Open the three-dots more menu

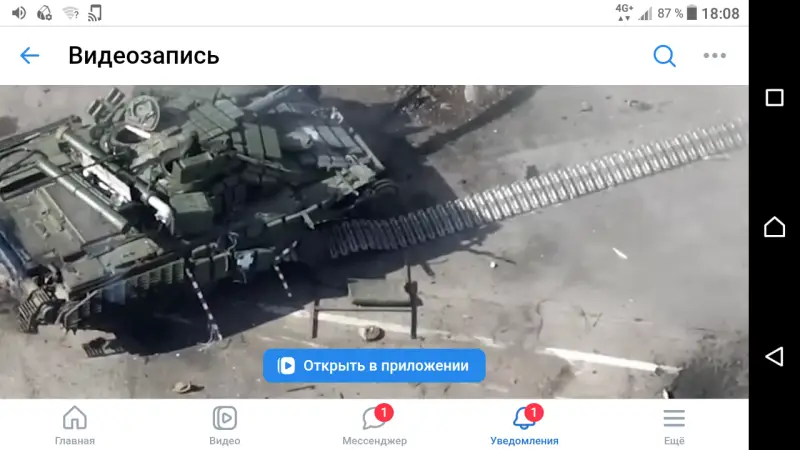pos(714,55)
